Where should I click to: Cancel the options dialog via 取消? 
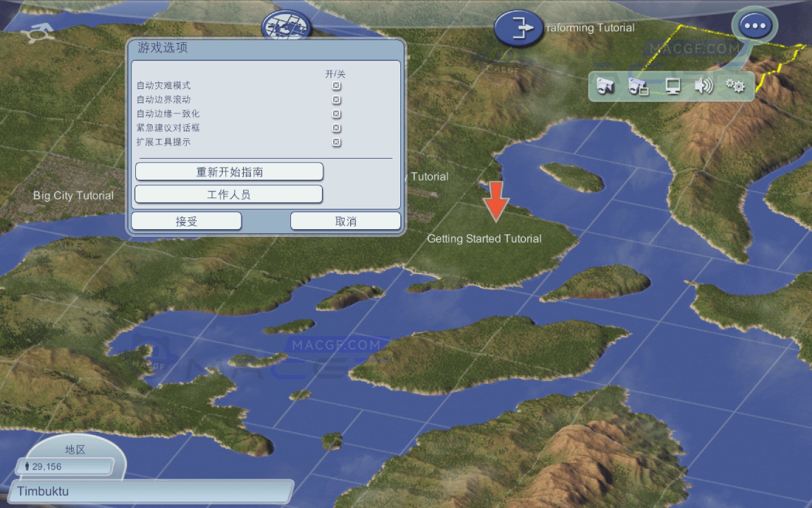pyautogui.click(x=345, y=221)
